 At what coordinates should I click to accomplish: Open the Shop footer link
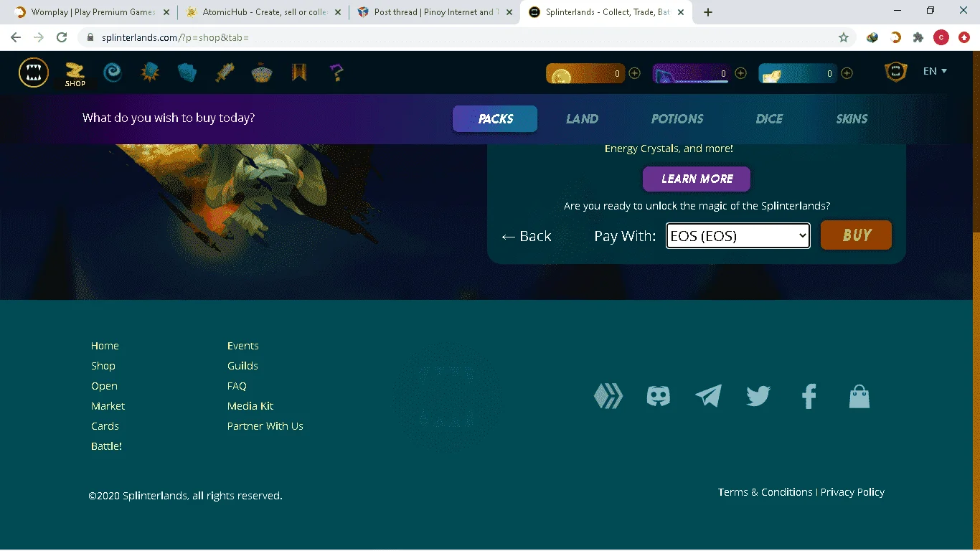[x=103, y=366]
